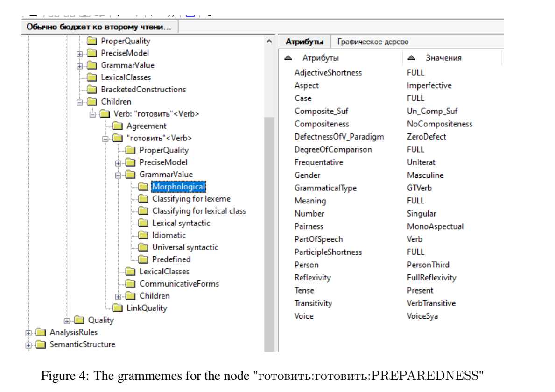
Task: Click the Masculine value
Action: coord(425,175)
